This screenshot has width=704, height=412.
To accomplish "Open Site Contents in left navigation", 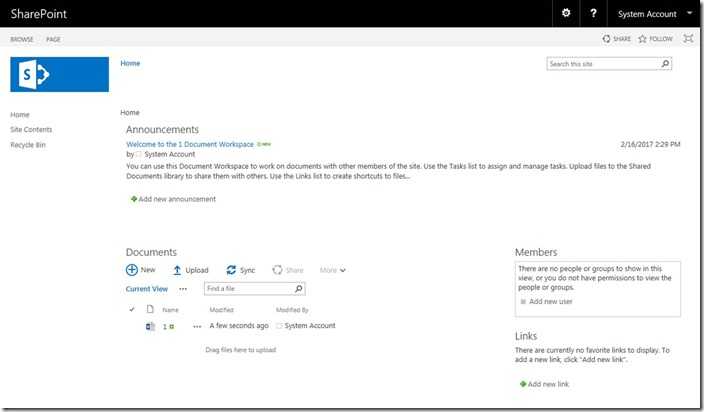I will click(x=31, y=130).
